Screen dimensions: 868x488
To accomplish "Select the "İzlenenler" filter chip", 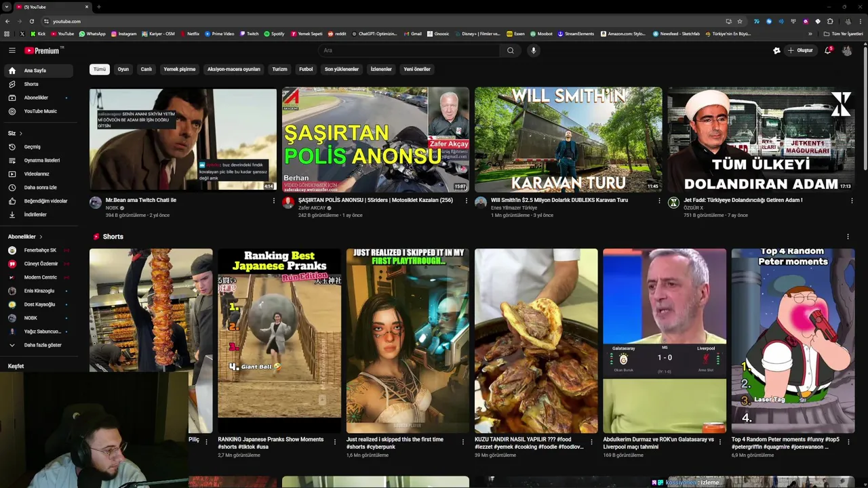I will (x=380, y=69).
